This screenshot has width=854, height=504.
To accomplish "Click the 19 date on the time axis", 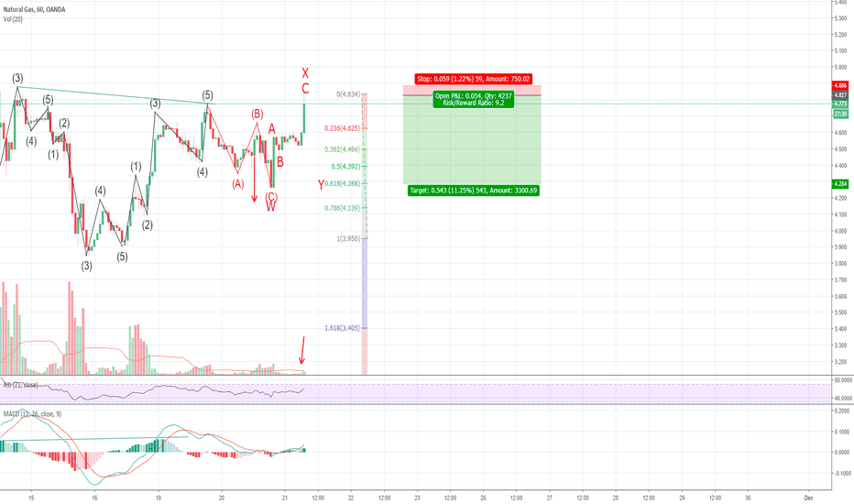I will pyautogui.click(x=158, y=498).
